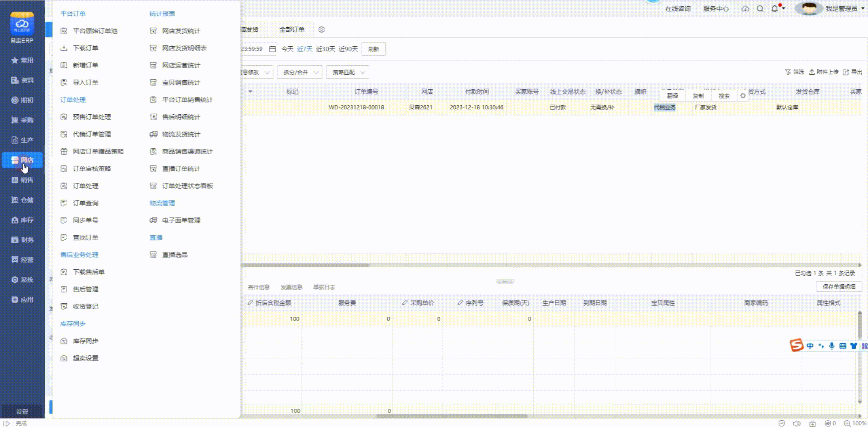Click the cloud download icon in the top bar
The image size is (868, 427).
coord(745,9)
